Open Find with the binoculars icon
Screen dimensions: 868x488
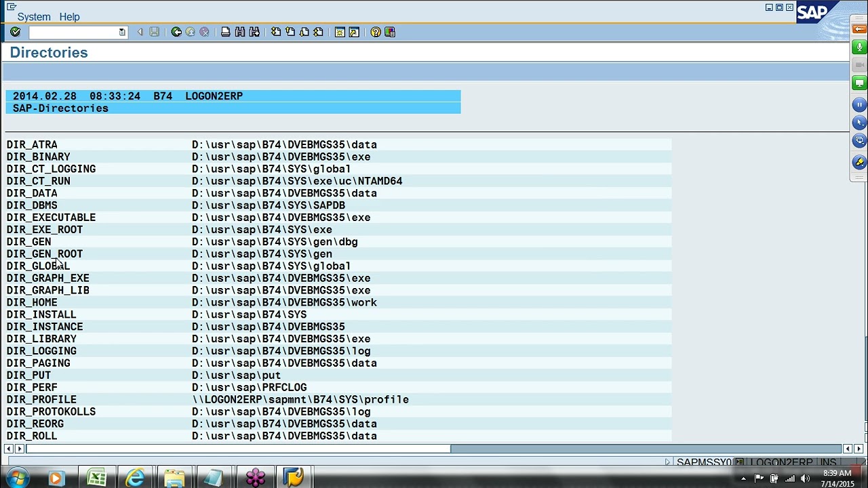(x=240, y=32)
